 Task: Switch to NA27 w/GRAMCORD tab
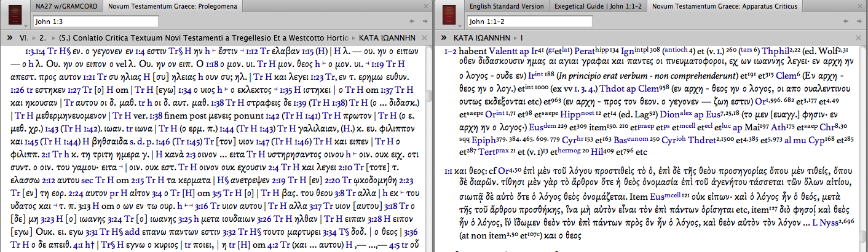coord(68,6)
